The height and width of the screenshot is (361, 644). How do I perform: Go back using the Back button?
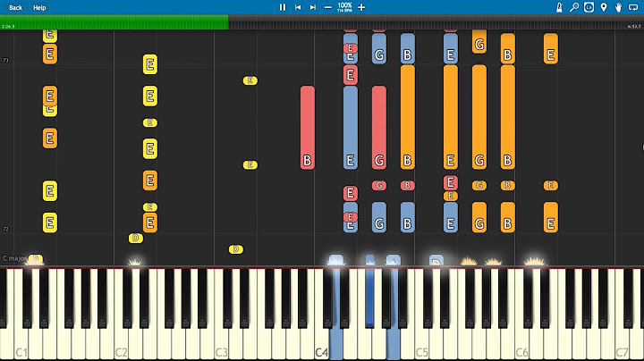(13, 7)
